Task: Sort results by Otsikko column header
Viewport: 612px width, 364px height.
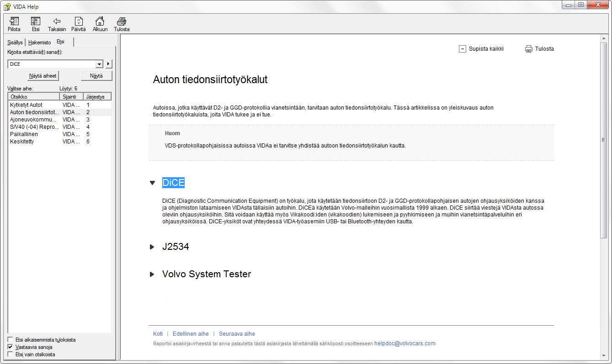Action: pyautogui.click(x=34, y=97)
